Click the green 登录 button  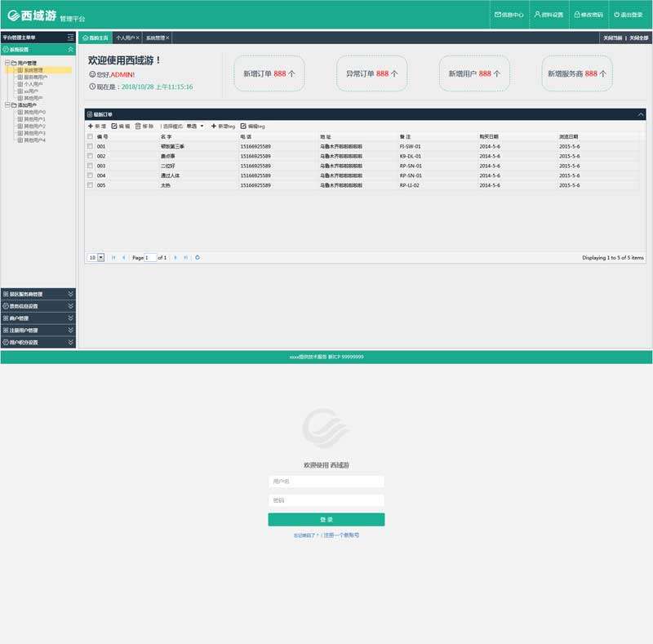pyautogui.click(x=326, y=519)
